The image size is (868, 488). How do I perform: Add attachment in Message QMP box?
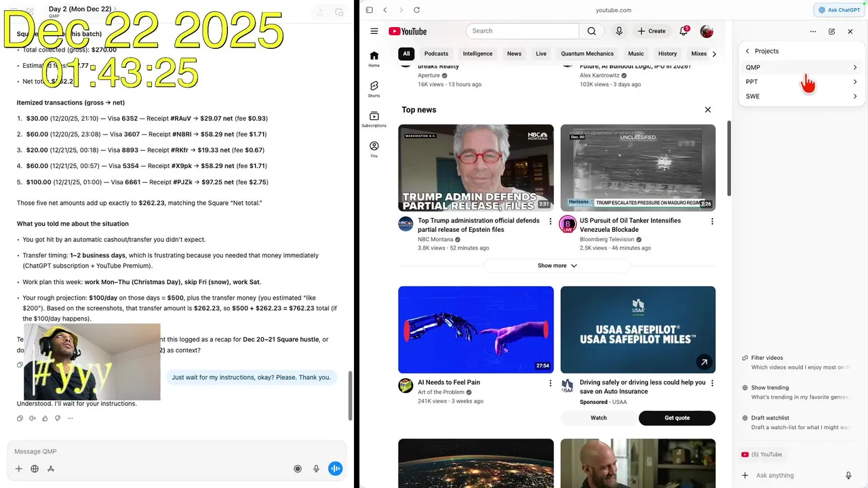click(19, 468)
